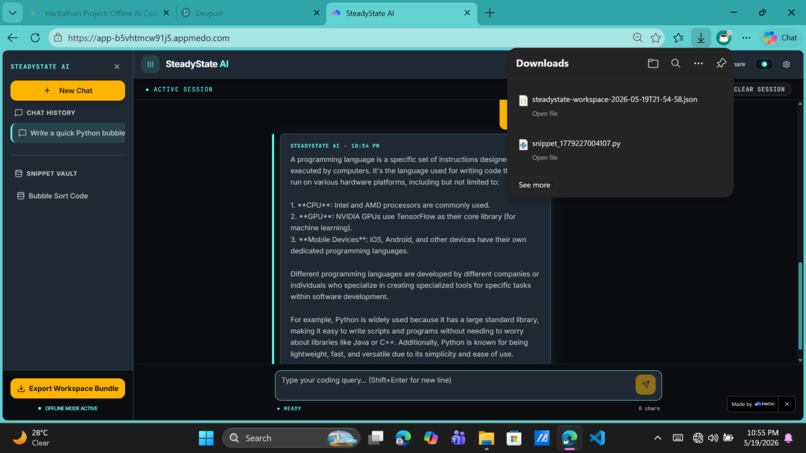Go back in the browser
This screenshot has height=453, width=806.
13,38
